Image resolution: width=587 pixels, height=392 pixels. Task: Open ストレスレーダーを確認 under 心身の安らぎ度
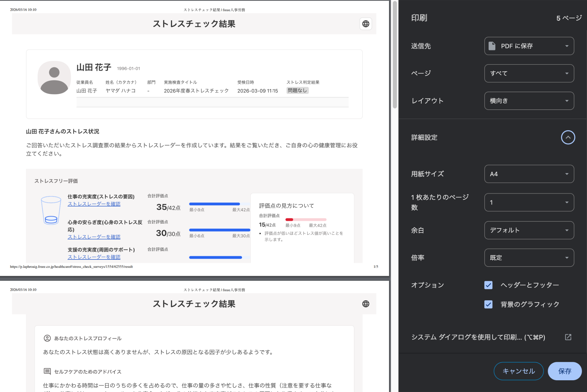click(x=94, y=237)
